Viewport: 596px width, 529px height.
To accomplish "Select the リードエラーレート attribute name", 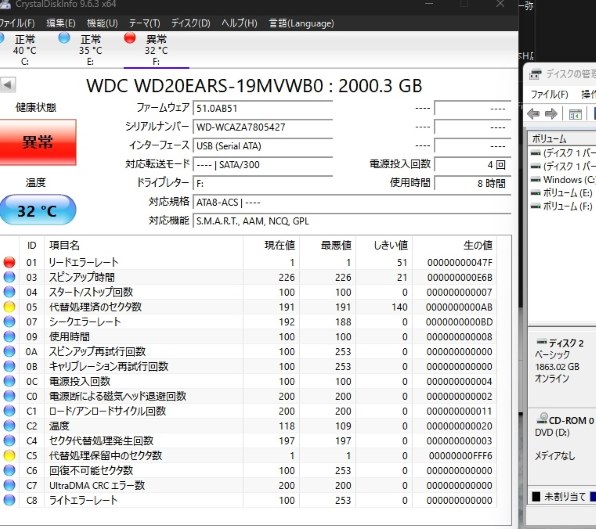I will pyautogui.click(x=83, y=262).
